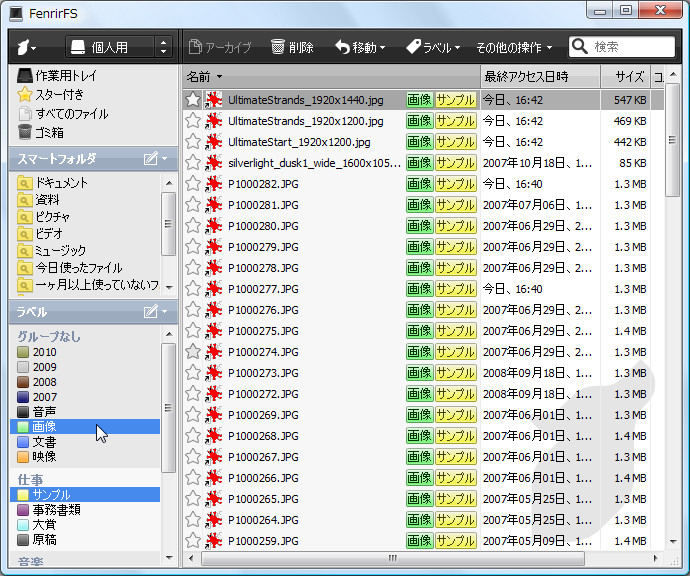This screenshot has height=576, width=690.
Task: Click the 画像 tag on P1000278.JPG
Action: [x=419, y=268]
